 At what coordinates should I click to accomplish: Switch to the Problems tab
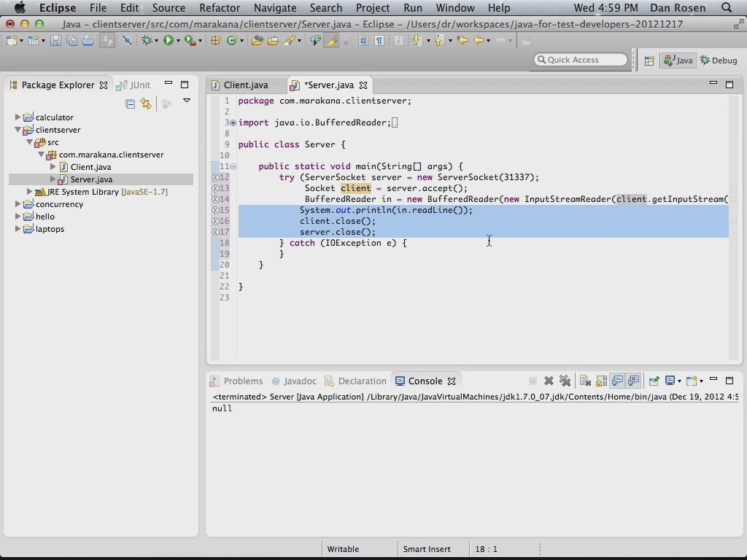pos(237,381)
